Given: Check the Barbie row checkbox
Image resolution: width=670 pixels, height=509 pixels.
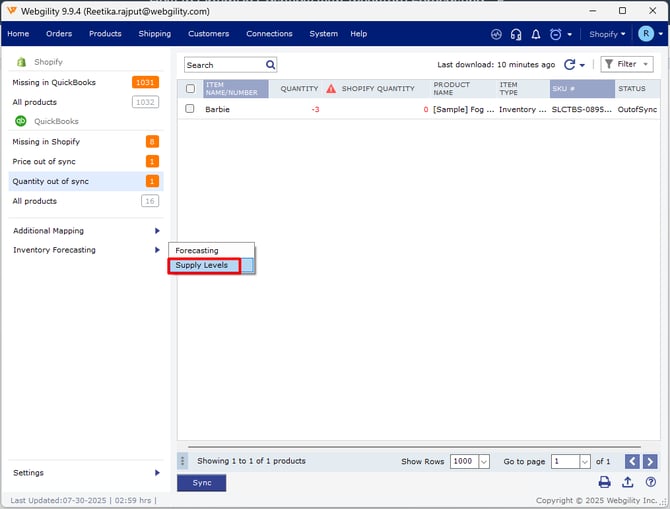Looking at the screenshot, I should 190,109.
